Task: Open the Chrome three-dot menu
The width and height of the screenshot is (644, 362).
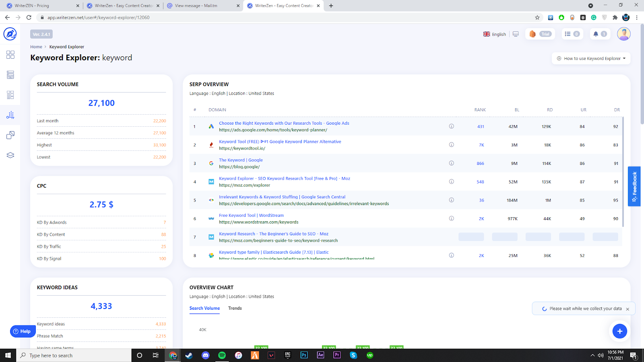Action: tap(637, 17)
